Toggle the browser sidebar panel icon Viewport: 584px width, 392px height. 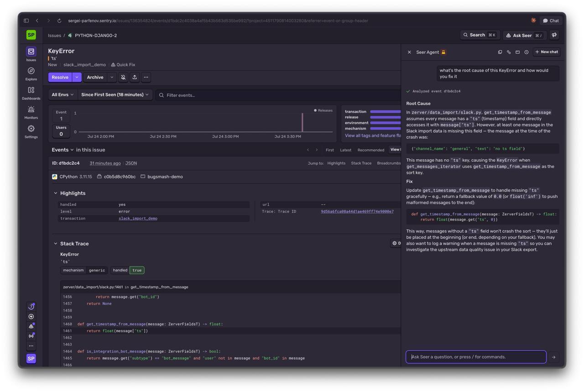point(26,21)
